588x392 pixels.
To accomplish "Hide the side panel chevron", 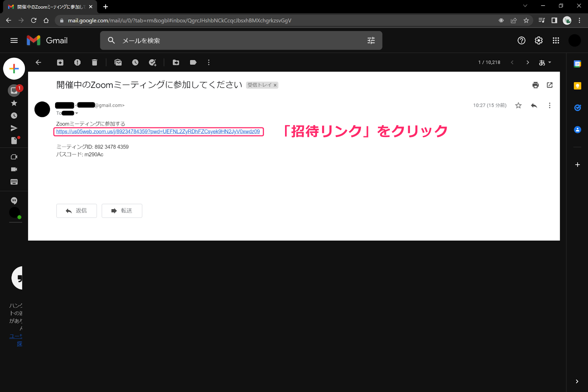I will pos(577,381).
